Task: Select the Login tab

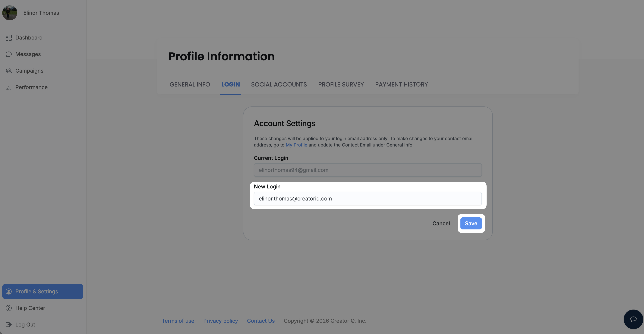Action: [x=231, y=84]
